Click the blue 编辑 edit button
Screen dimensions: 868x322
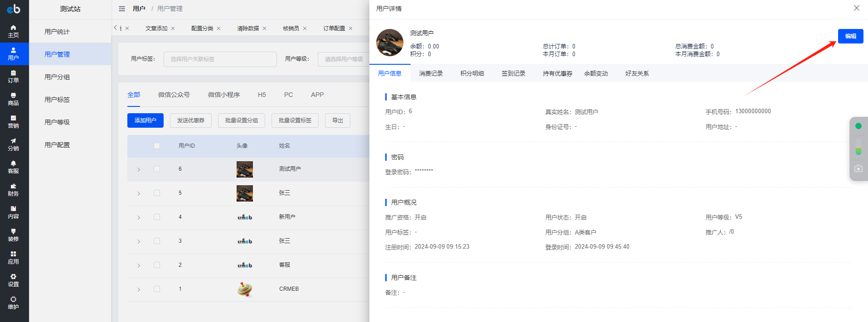click(x=850, y=36)
